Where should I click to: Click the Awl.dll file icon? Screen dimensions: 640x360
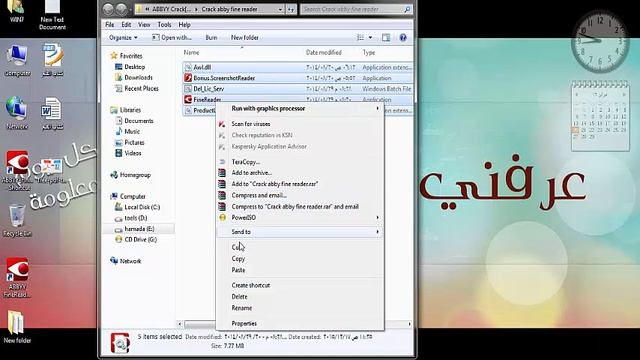(188, 67)
